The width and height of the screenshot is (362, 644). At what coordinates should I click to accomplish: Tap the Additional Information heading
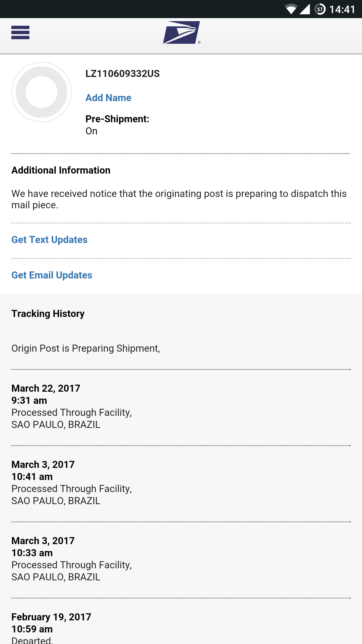[x=61, y=170]
